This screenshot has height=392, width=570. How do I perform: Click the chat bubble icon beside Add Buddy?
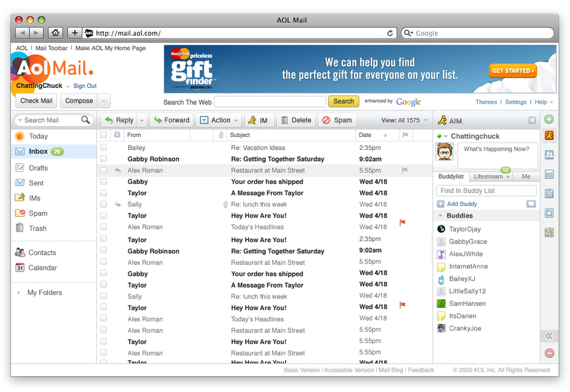click(531, 203)
